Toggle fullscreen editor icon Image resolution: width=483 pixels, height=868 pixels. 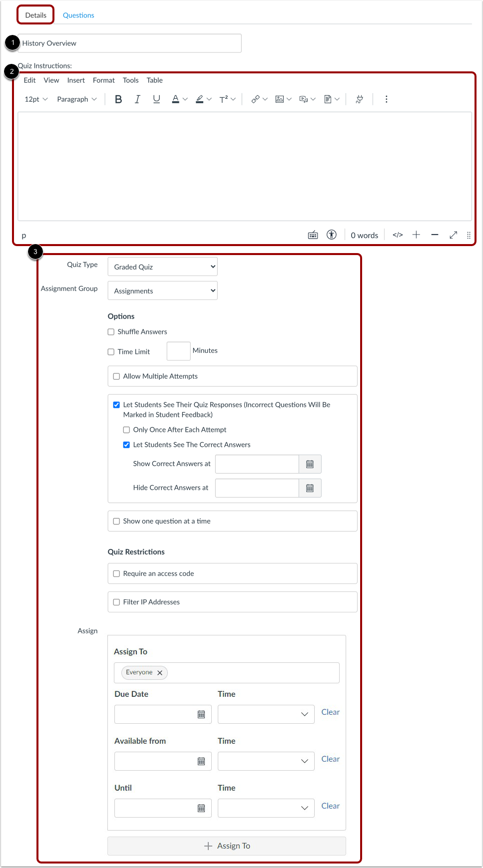[x=453, y=235]
